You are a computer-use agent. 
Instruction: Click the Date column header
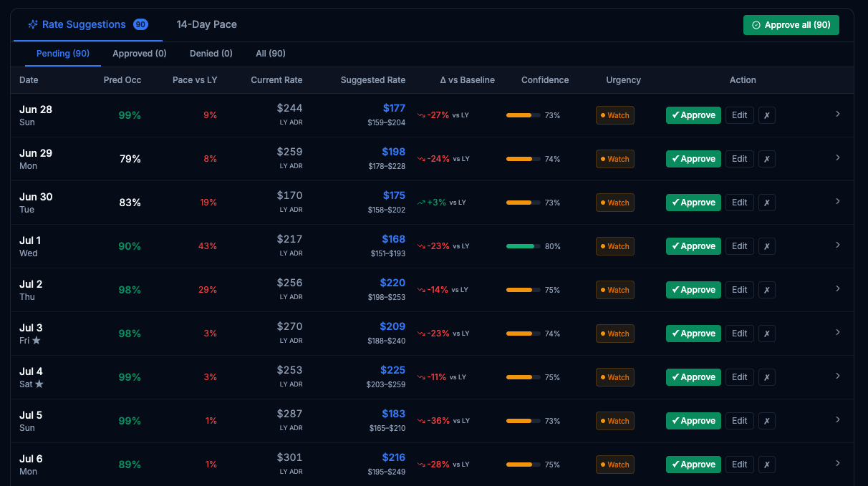coord(29,80)
